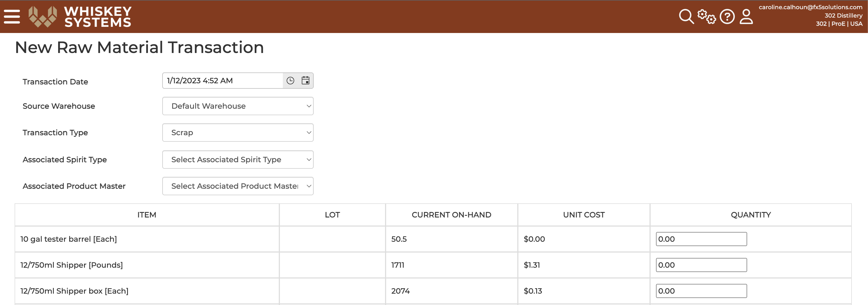Open the user profile icon
Screen dimensions: 868x305
746,16
